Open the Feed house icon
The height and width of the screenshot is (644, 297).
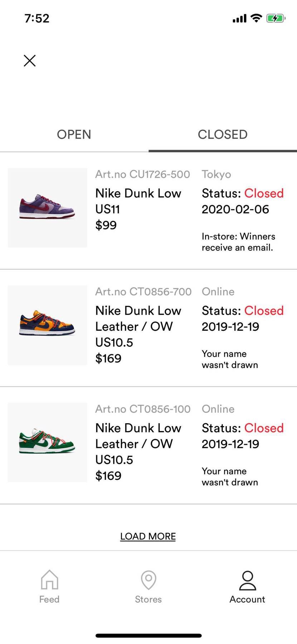coord(49,579)
